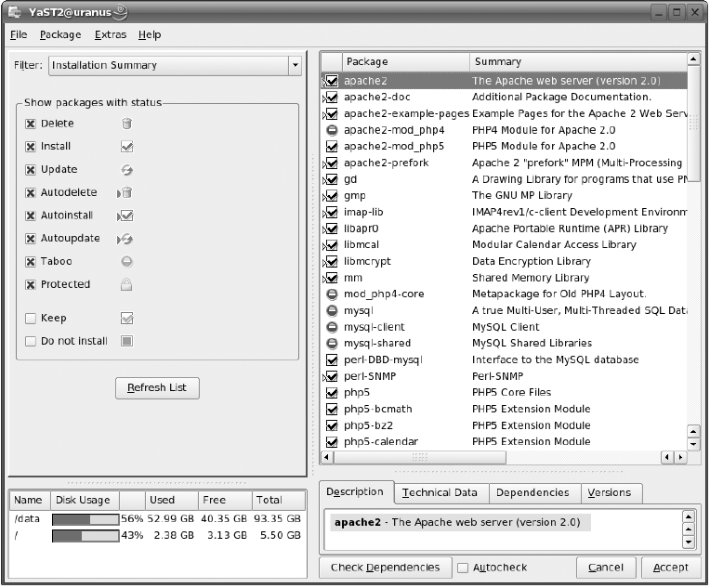Screen dimensions: 710x588
Task: Switch to the Dependencies tab
Action: [x=532, y=493]
